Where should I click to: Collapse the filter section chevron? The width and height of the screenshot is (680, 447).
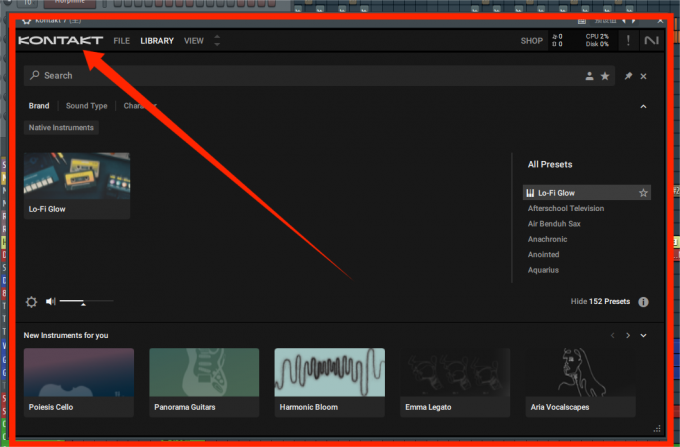click(643, 106)
